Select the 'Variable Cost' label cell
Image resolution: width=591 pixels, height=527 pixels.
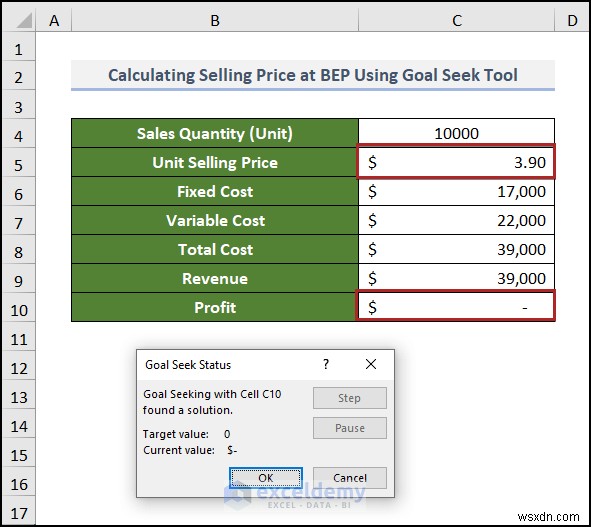click(x=215, y=220)
